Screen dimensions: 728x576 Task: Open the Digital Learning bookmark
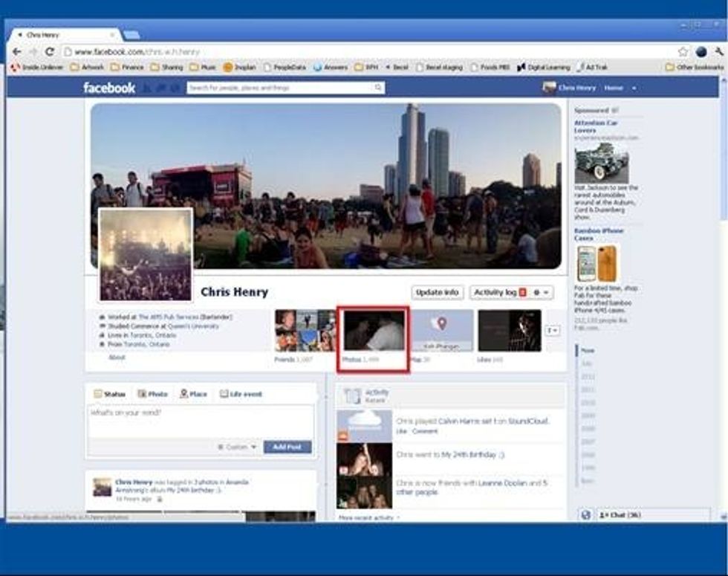tap(544, 68)
